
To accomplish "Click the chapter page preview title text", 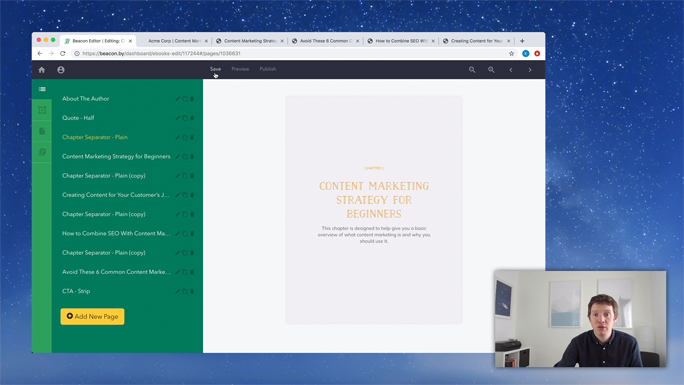I will tap(374, 200).
